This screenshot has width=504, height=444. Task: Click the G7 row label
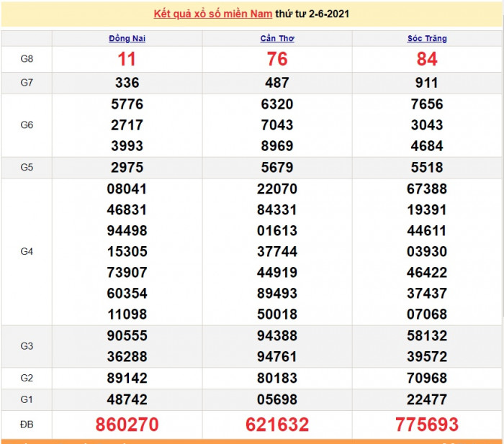pyautogui.click(x=27, y=83)
